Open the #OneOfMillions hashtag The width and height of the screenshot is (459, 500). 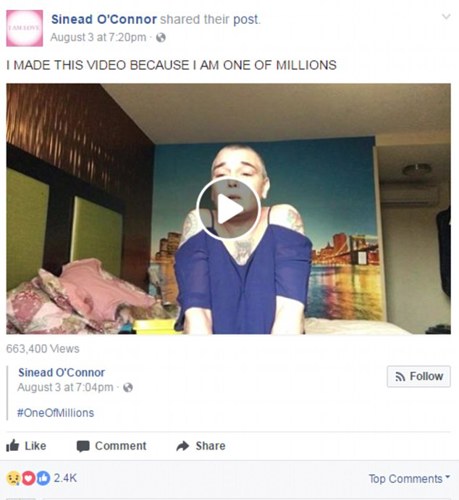pos(56,413)
